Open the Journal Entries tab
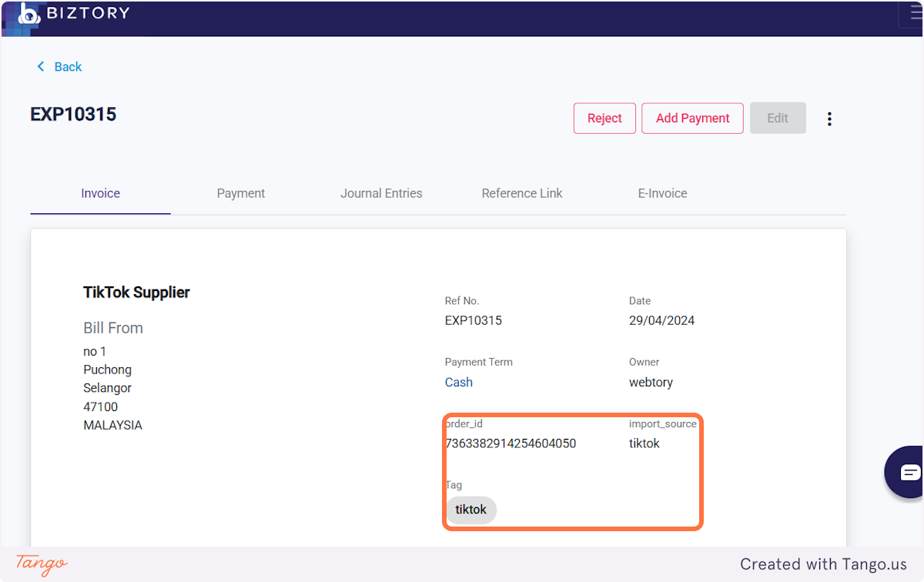 [381, 193]
